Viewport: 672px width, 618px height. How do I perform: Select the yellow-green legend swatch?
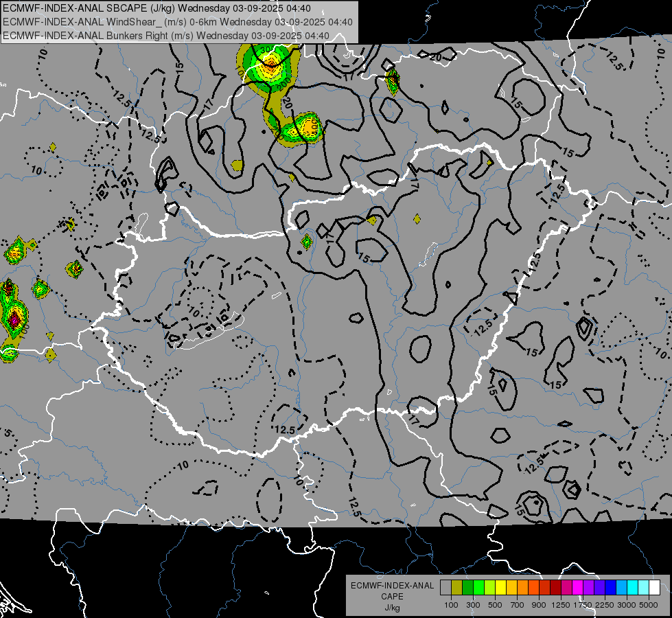[x=490, y=588]
